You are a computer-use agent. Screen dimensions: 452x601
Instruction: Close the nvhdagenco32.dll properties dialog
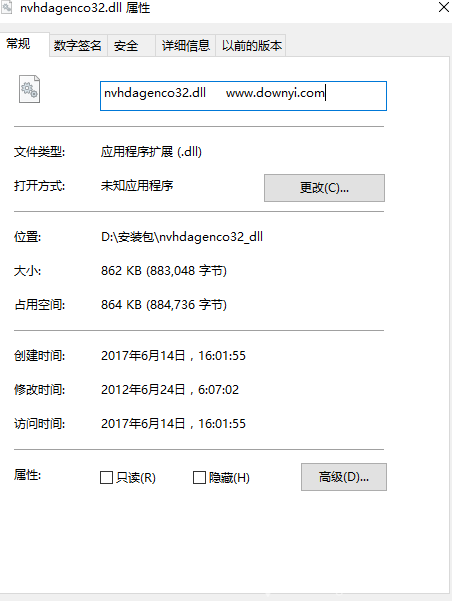444,7
